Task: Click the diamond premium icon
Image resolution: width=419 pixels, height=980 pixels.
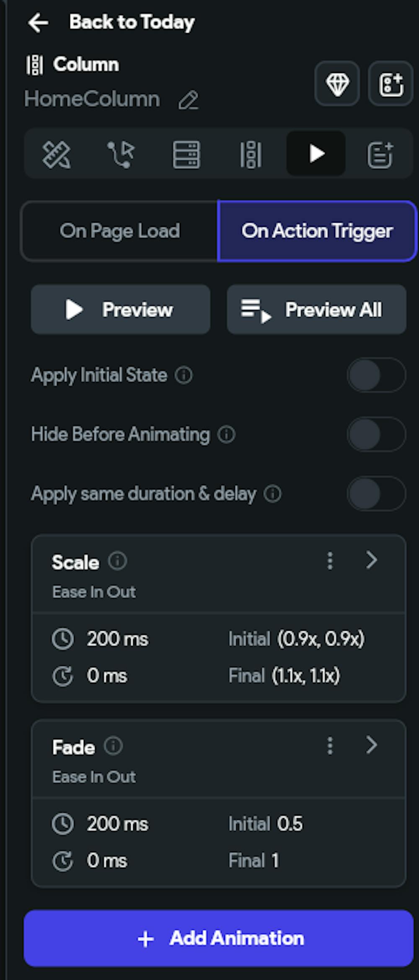Action: pos(337,84)
